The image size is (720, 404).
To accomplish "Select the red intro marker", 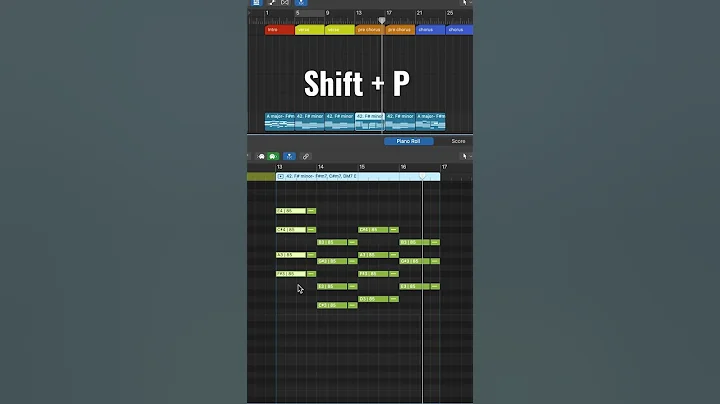I will pyautogui.click(x=280, y=30).
